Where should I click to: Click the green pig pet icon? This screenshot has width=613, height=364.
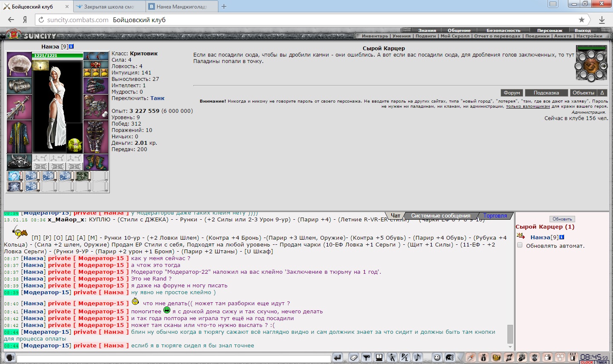click(75, 145)
